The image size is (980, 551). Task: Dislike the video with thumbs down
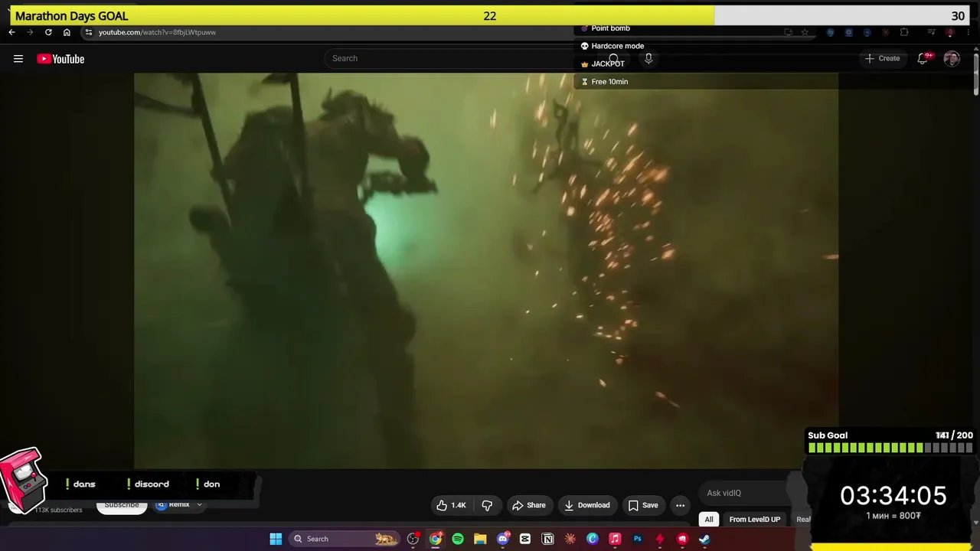coord(487,505)
